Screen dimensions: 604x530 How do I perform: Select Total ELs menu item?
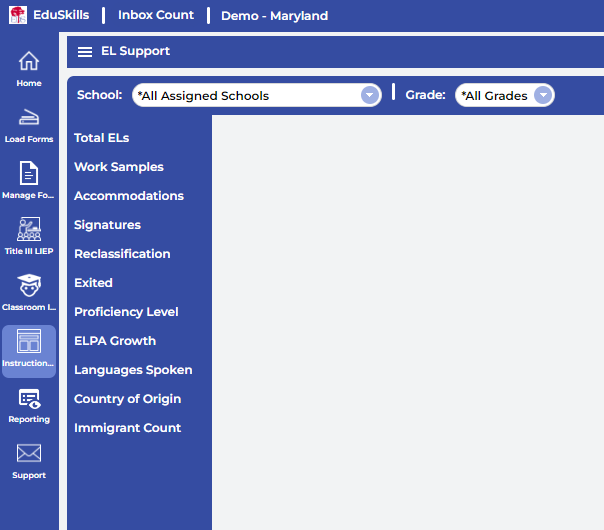[102, 138]
